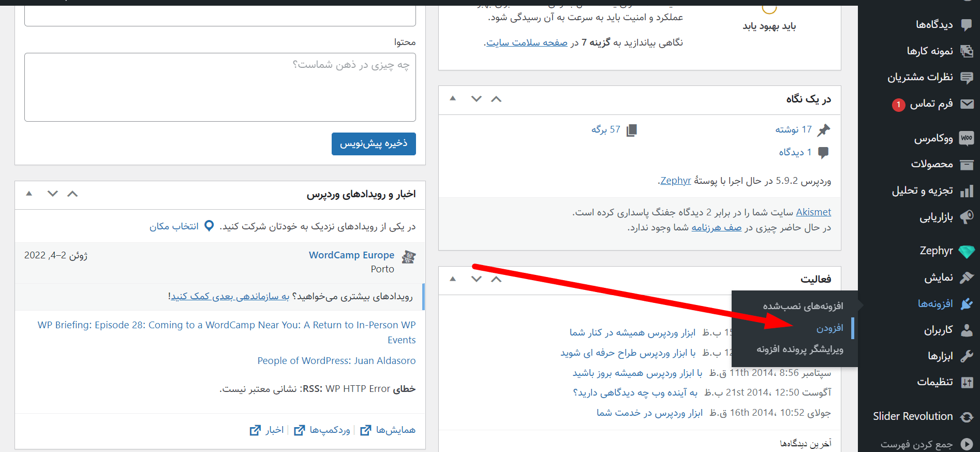Open post با ابزار وردپرس همیشه بروز باشید

[637, 373]
